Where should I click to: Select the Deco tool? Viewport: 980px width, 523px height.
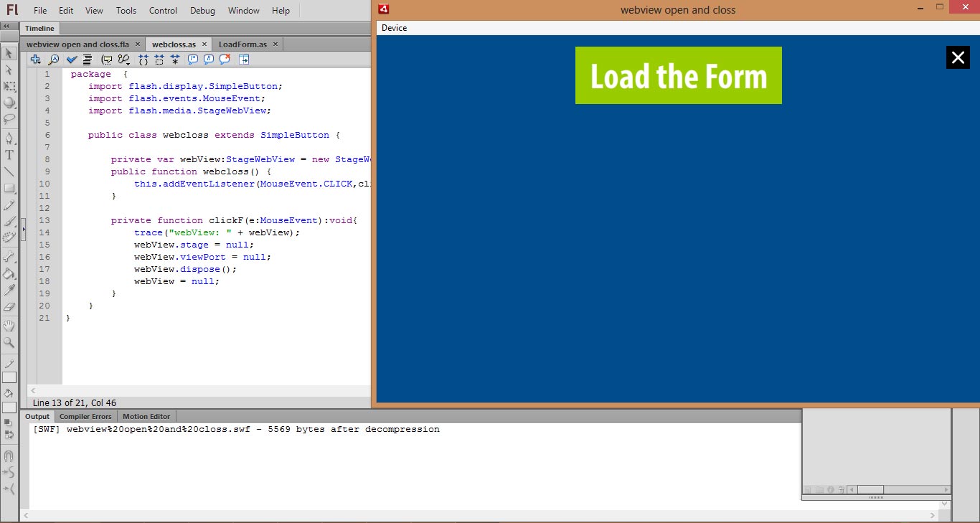click(x=9, y=237)
